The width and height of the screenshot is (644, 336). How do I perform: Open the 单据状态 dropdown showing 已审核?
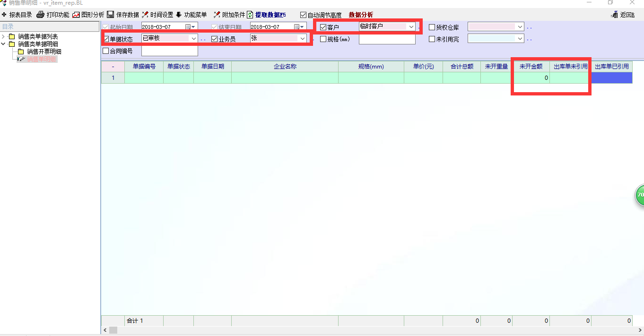[194, 39]
